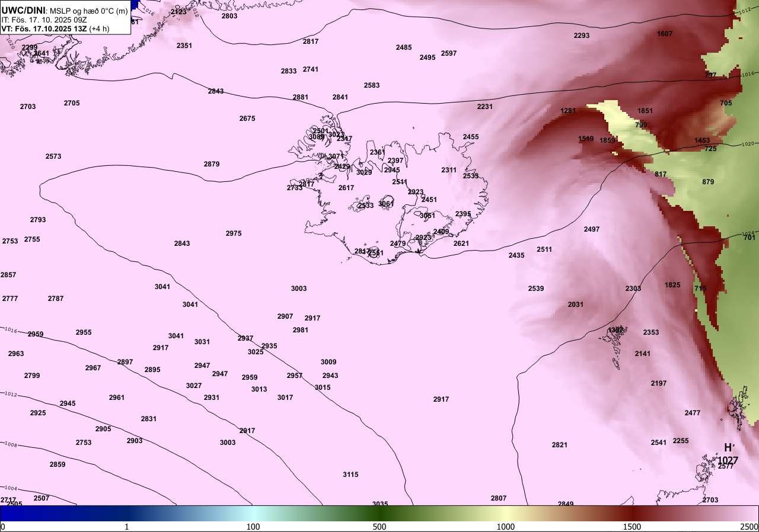
Task: Click the height value 2293
Action: (582, 36)
